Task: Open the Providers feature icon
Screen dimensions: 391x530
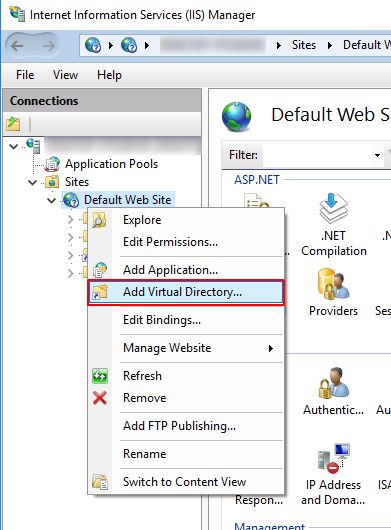Action: tap(333, 285)
